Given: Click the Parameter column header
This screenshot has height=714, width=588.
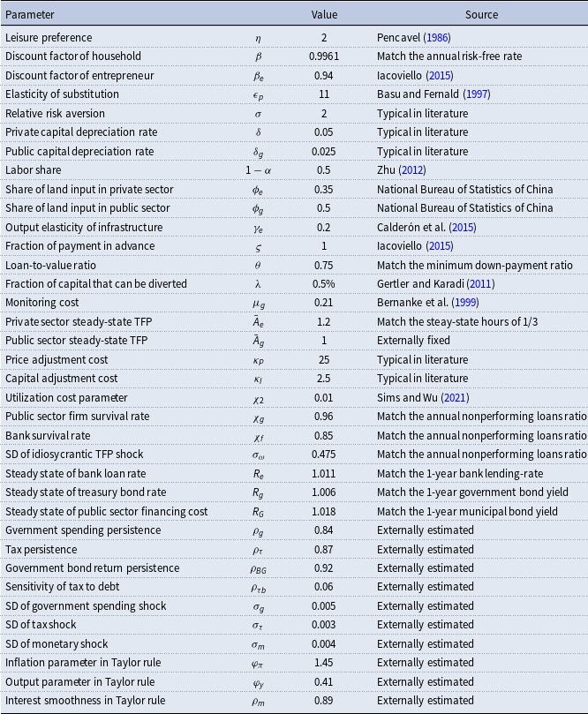Looking at the screenshot, I should coord(30,15).
